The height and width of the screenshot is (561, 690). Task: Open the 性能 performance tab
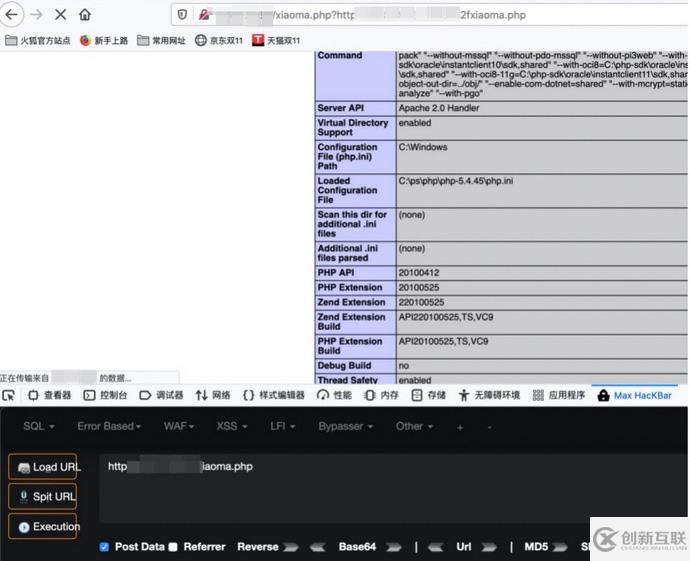pyautogui.click(x=334, y=395)
